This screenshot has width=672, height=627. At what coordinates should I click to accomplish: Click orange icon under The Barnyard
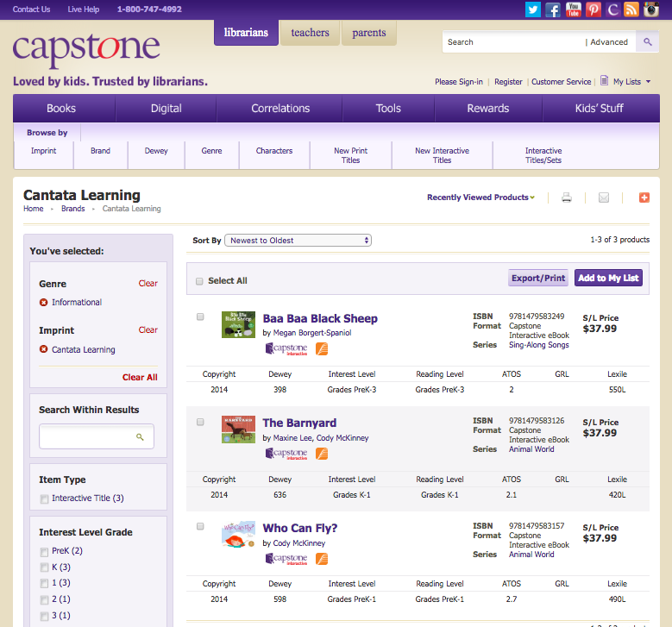coord(322,454)
